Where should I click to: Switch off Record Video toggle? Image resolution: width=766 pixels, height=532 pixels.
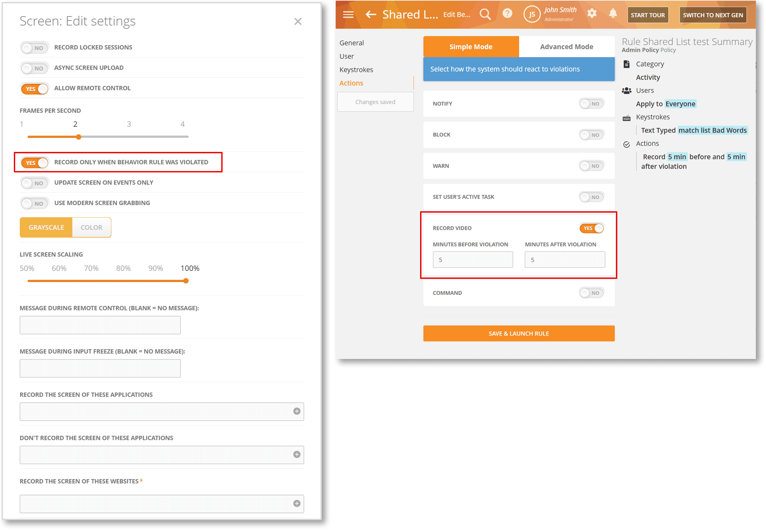point(591,228)
